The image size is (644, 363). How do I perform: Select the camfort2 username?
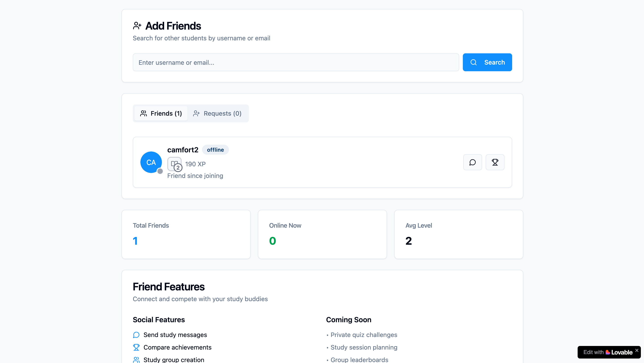(183, 150)
